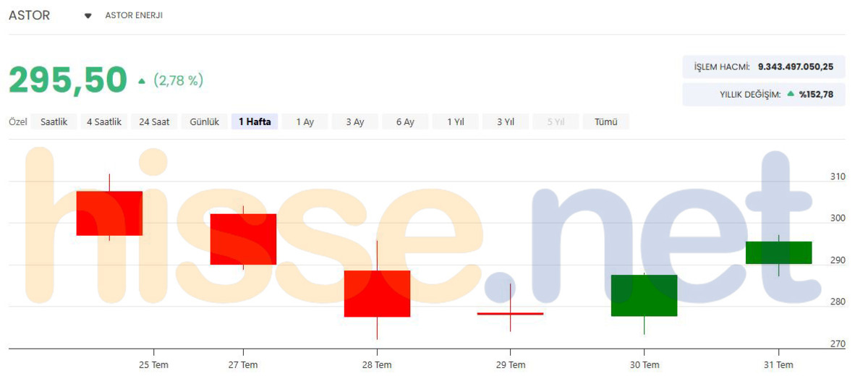Switch to 4 Saatlik timeframe
Image resolution: width=868 pixels, height=384 pixels.
coord(104,121)
